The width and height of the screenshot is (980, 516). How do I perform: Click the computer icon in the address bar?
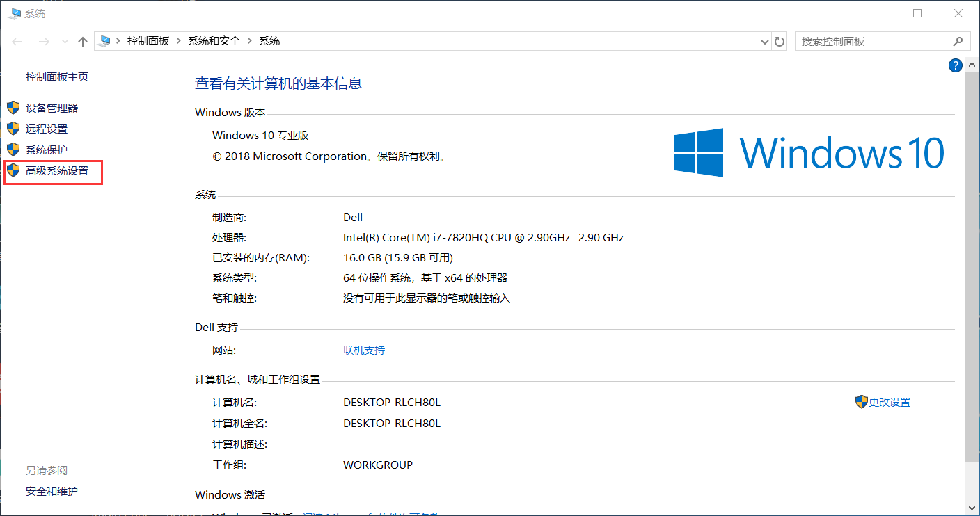(x=104, y=41)
